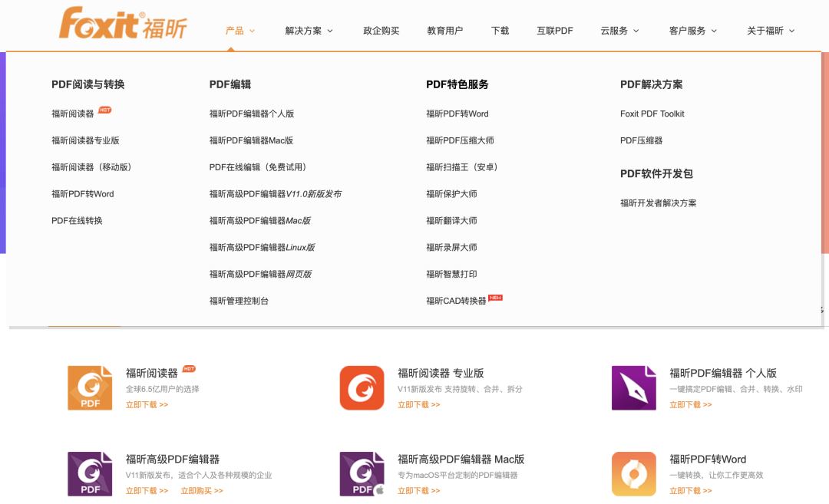Open 福昕高级PDF编辑器Linux版 menu link
This screenshot has height=504, width=829.
tap(263, 247)
